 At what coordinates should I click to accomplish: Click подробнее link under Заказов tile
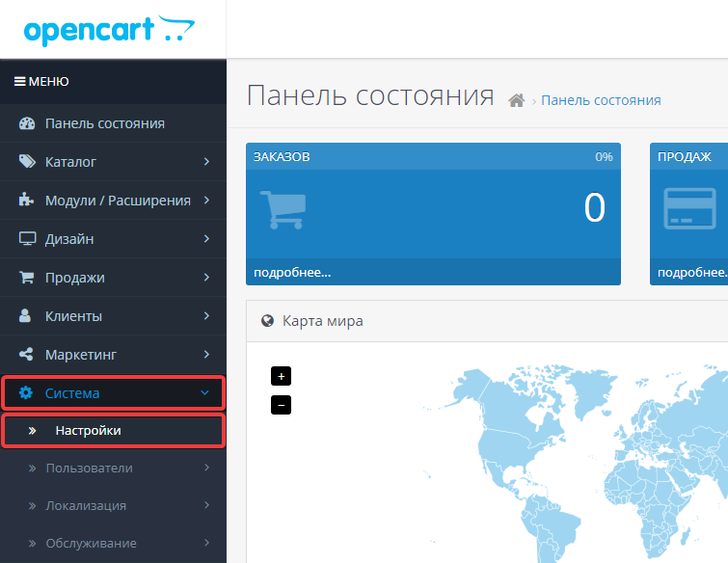click(292, 273)
